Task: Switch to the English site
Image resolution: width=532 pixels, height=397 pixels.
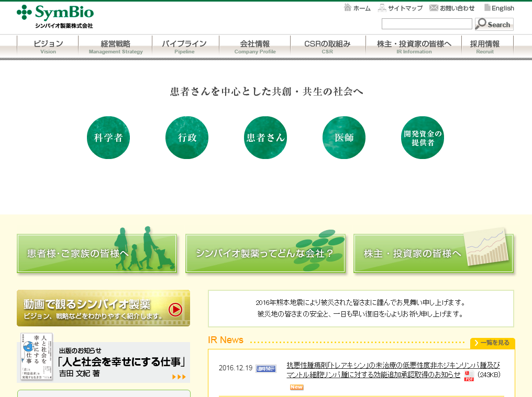Action: tap(503, 8)
